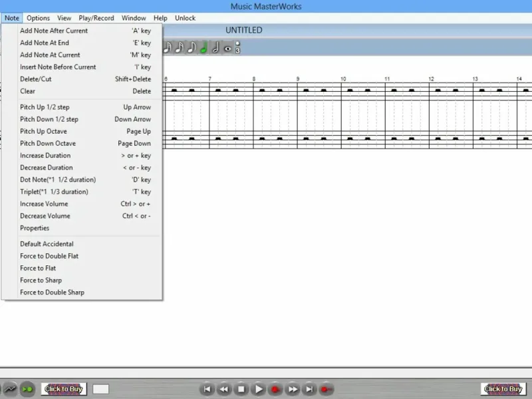
Task: Click the rewind button
Action: click(x=224, y=389)
